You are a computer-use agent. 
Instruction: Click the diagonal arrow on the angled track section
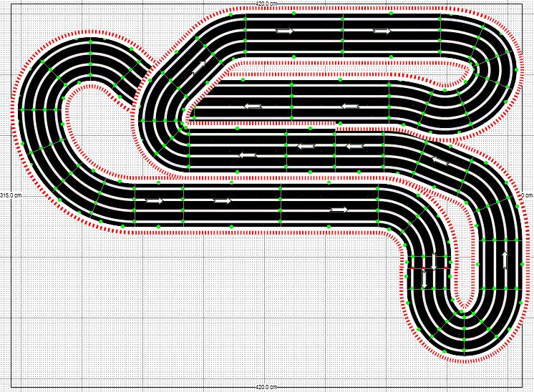coord(199,67)
